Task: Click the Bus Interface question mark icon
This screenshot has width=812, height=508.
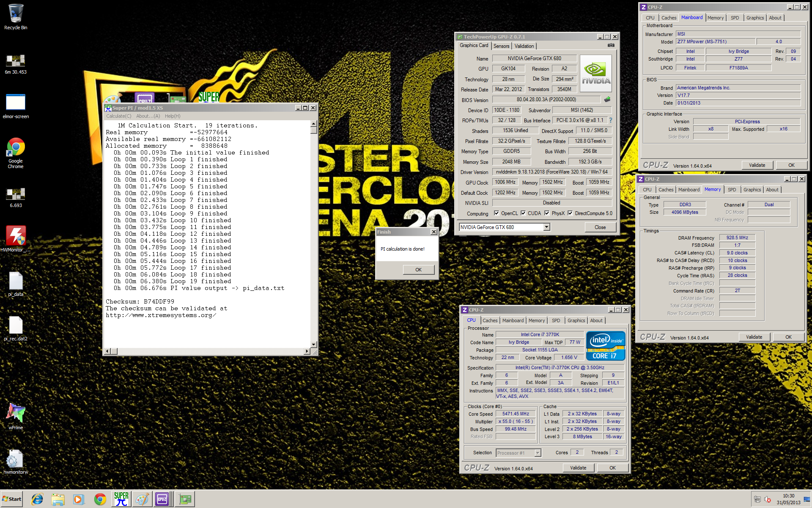Action: [611, 120]
